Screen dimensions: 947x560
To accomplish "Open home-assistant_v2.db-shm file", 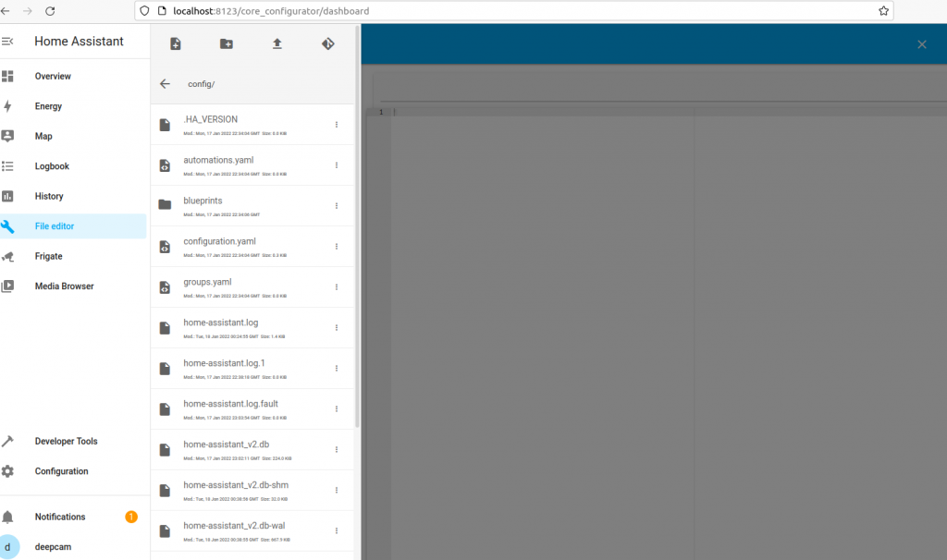I will pyautogui.click(x=252, y=490).
